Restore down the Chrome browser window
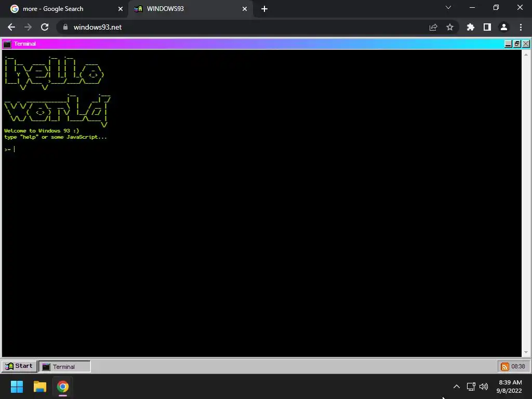This screenshot has width=532, height=399. click(496, 7)
